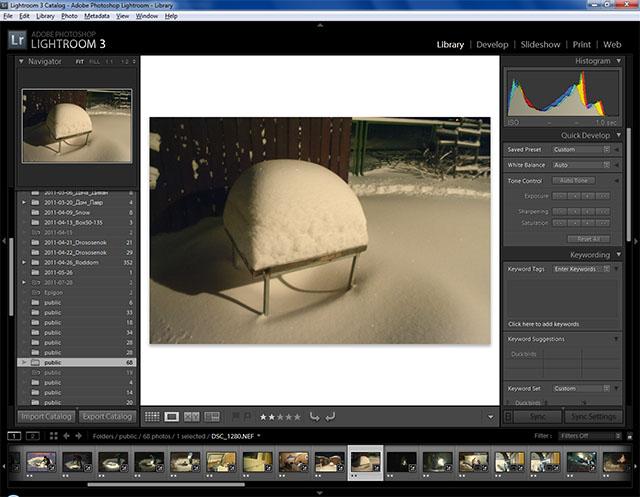This screenshot has height=497, width=640.
Task: Open the File menu
Action: click(8, 16)
